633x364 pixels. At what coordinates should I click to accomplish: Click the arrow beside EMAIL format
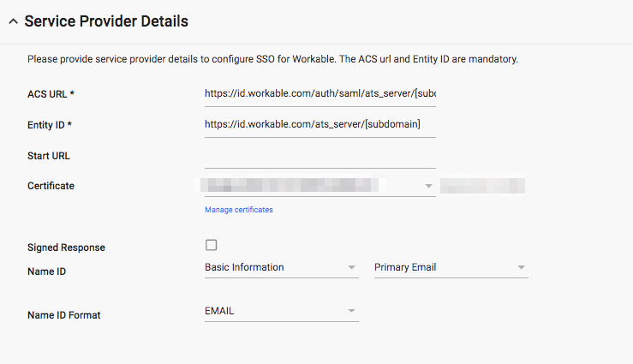[351, 311]
